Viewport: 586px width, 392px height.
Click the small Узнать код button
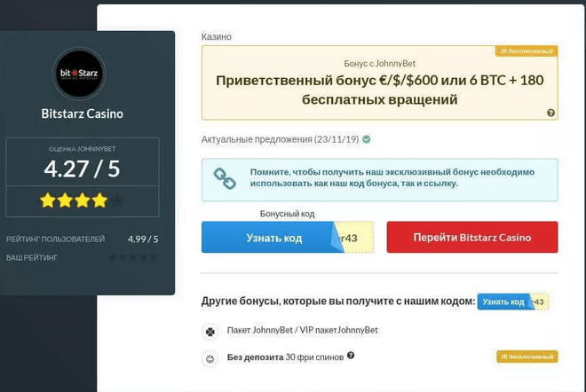[x=503, y=302]
